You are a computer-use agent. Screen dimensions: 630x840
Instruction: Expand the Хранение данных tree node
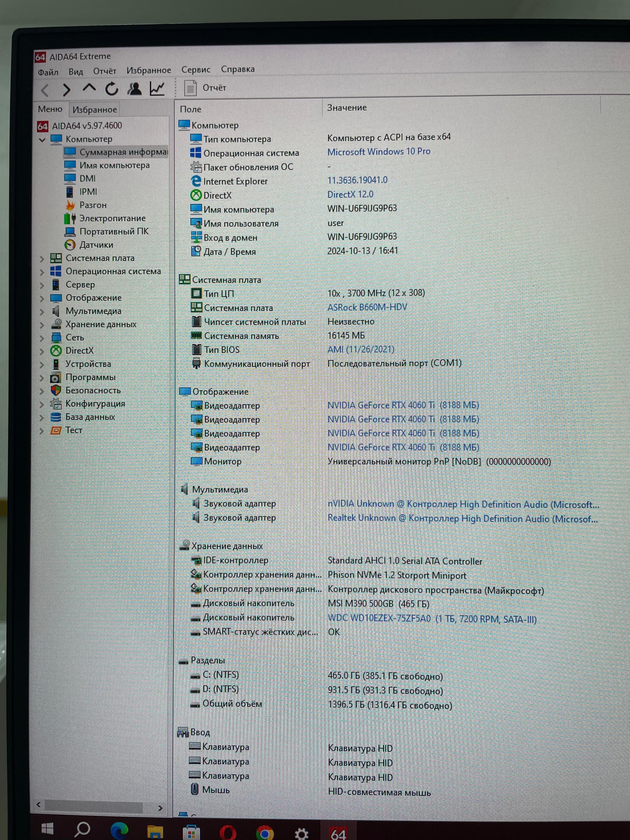(42, 325)
